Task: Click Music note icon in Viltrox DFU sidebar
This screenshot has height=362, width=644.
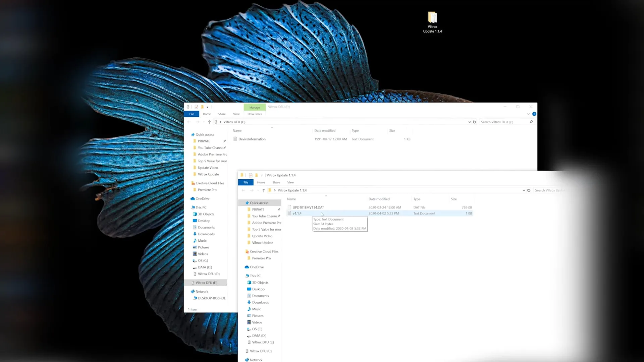Action: click(195, 241)
